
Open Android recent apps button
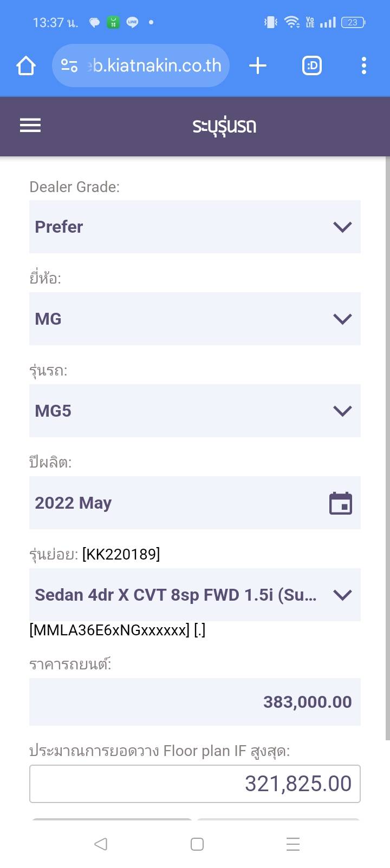[293, 844]
